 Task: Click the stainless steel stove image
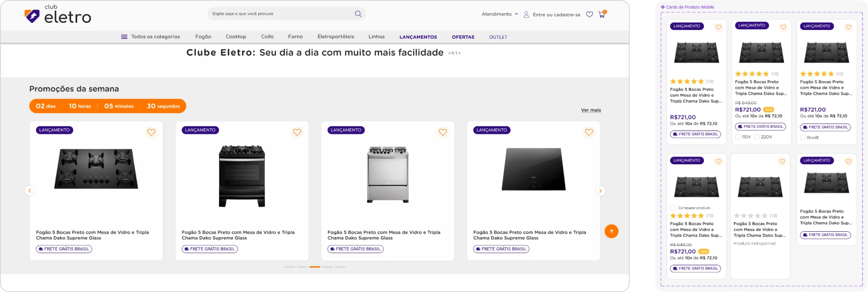[x=388, y=175]
